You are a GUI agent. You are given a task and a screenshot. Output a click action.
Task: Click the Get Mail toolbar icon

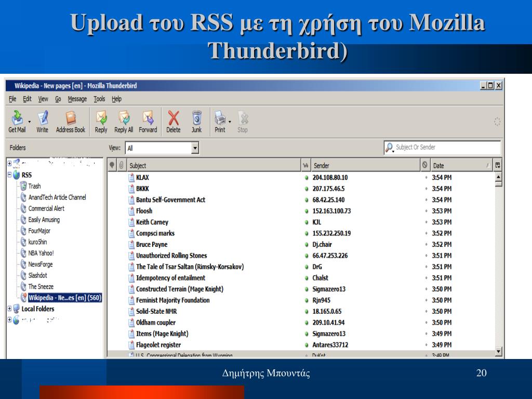pyautogui.click(x=17, y=121)
